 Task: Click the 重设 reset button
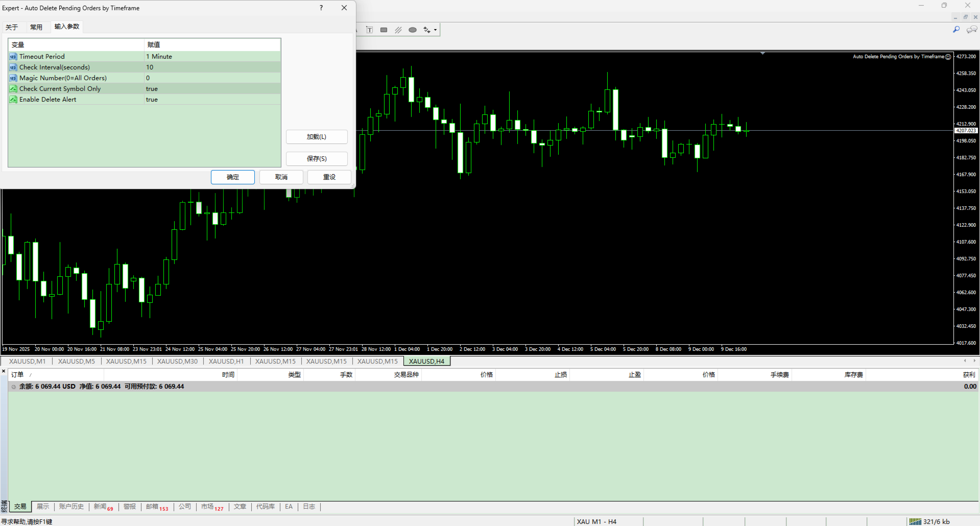(329, 177)
